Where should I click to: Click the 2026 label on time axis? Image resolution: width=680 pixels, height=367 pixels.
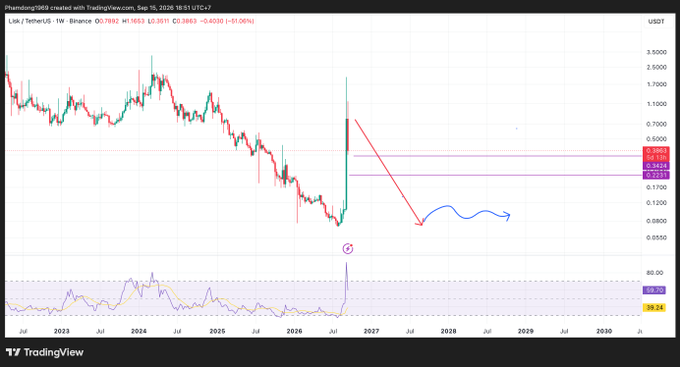294,331
